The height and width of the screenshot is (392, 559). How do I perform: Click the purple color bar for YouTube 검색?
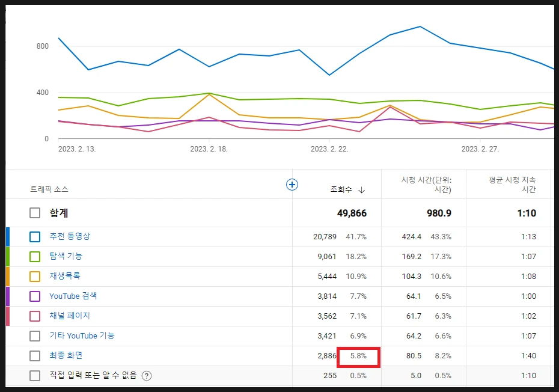[x=7, y=296]
